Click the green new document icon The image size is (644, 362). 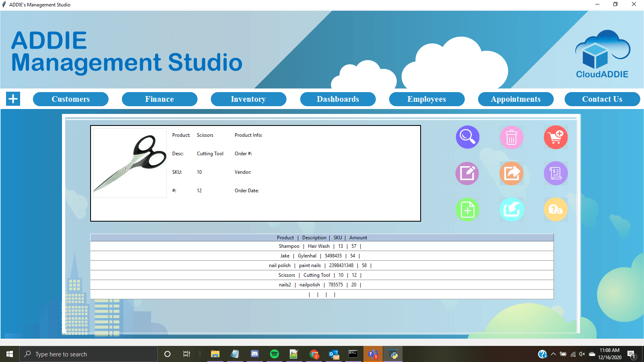467,210
